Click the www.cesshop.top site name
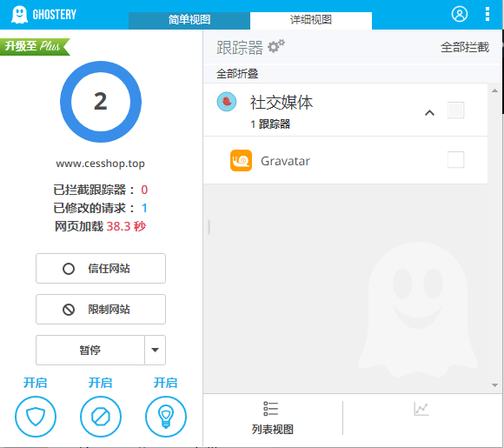504x448 pixels. (x=100, y=164)
